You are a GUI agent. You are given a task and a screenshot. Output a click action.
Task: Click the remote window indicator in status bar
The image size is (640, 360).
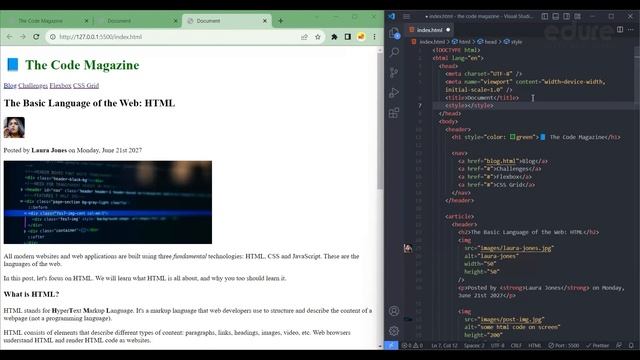click(391, 345)
